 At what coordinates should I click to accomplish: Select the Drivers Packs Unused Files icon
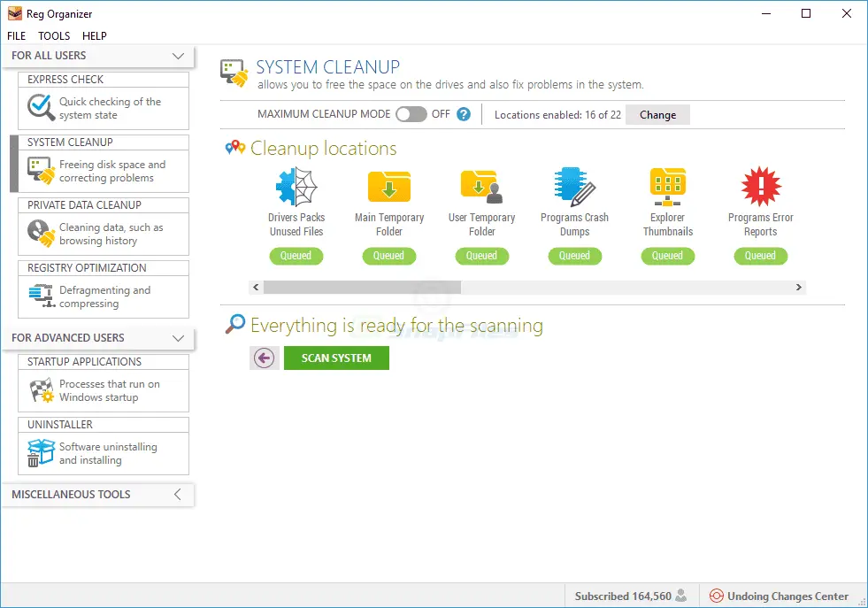(x=296, y=187)
